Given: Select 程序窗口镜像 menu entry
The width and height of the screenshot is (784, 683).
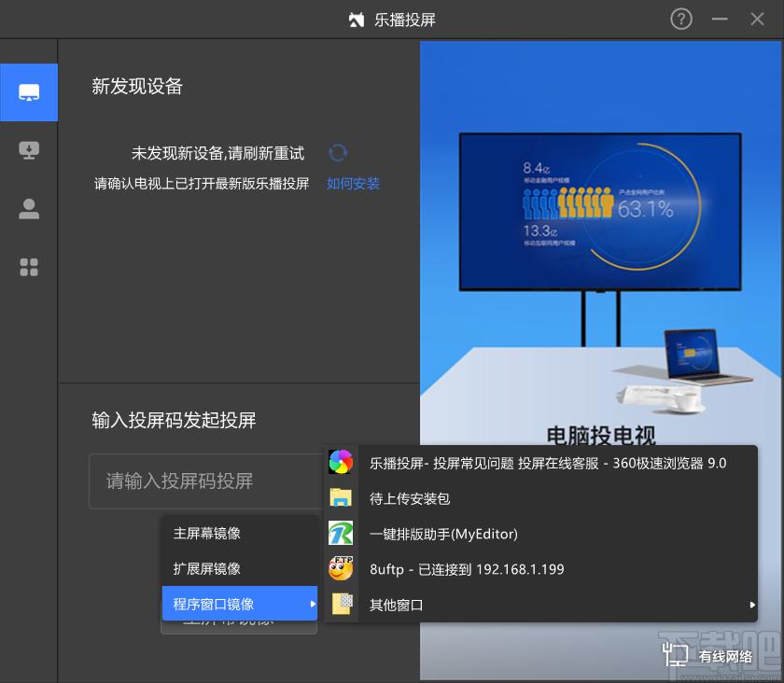Looking at the screenshot, I should click(x=240, y=604).
